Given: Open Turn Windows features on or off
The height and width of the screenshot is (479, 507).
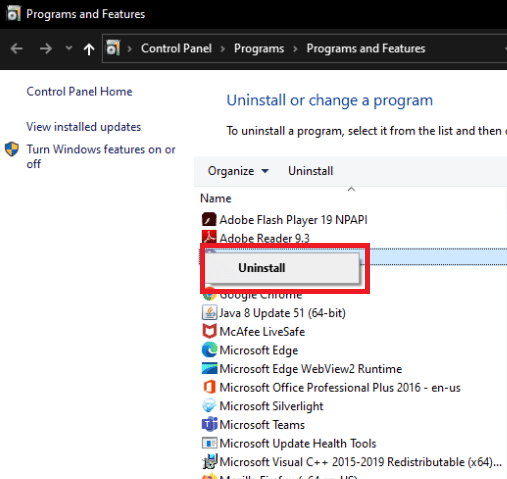Looking at the screenshot, I should point(101,156).
